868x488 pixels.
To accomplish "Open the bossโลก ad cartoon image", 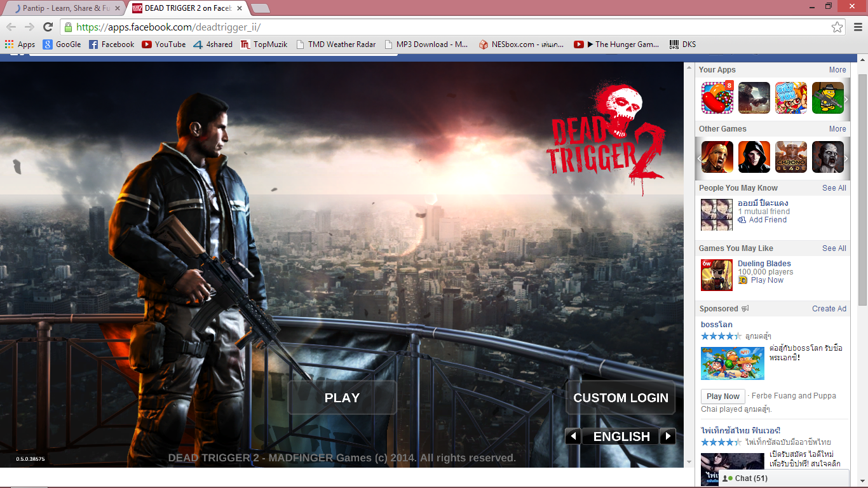I will (733, 363).
